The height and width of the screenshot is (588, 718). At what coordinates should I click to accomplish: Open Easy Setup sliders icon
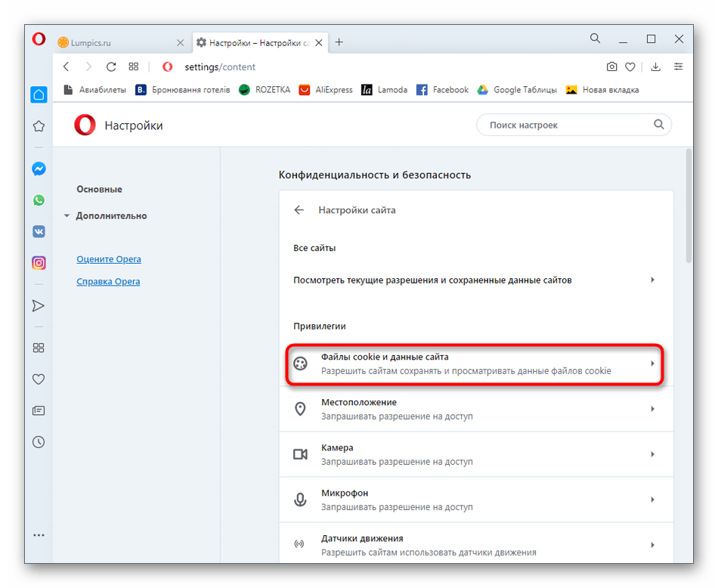(678, 67)
